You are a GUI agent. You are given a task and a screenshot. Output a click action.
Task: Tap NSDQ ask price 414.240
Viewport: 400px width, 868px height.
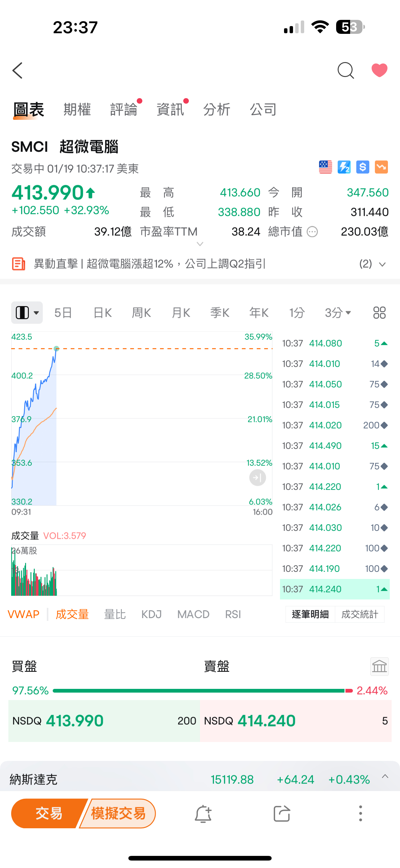point(296,721)
